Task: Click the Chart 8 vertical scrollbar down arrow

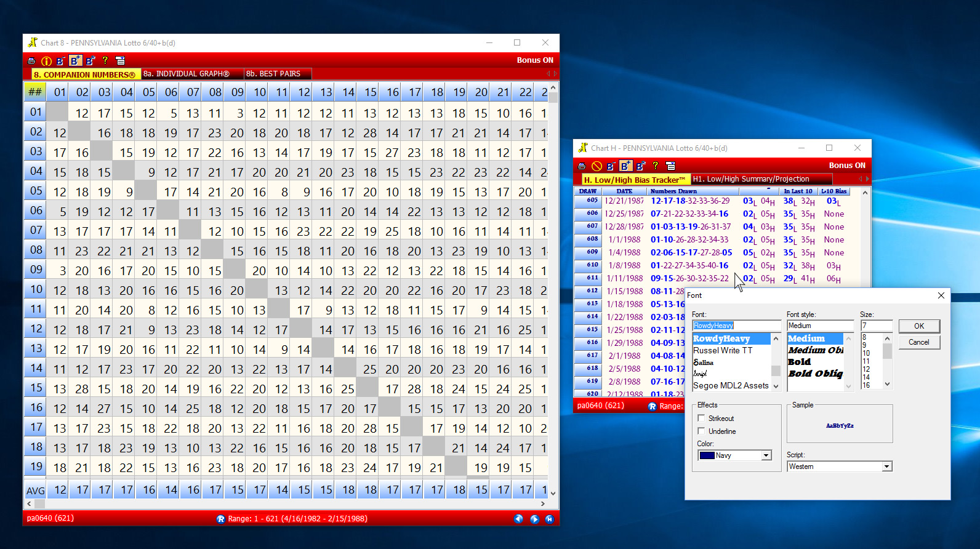Action: pos(553,493)
